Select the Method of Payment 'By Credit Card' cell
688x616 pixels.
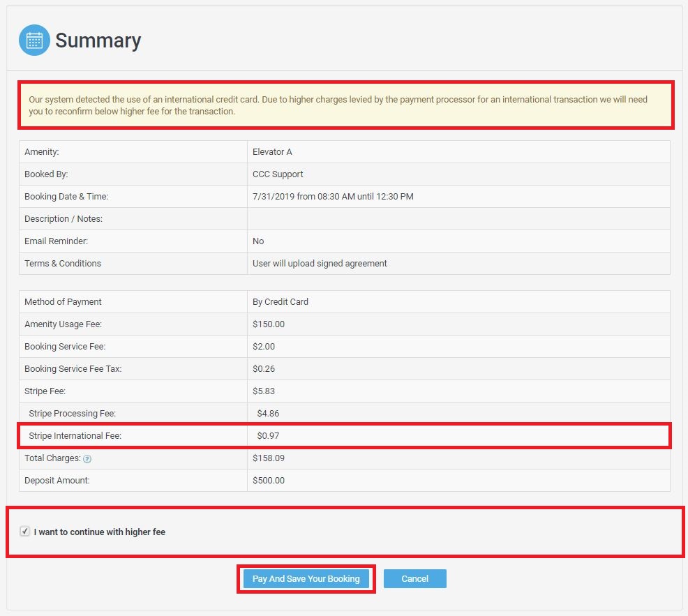click(280, 302)
